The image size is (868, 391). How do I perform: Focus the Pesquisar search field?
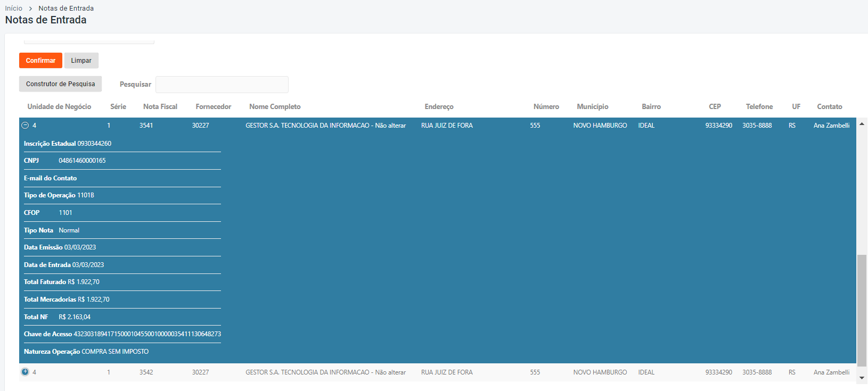(222, 85)
